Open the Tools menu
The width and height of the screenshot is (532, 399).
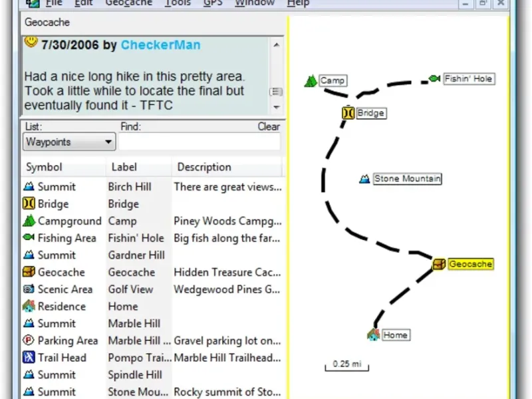[x=178, y=3]
